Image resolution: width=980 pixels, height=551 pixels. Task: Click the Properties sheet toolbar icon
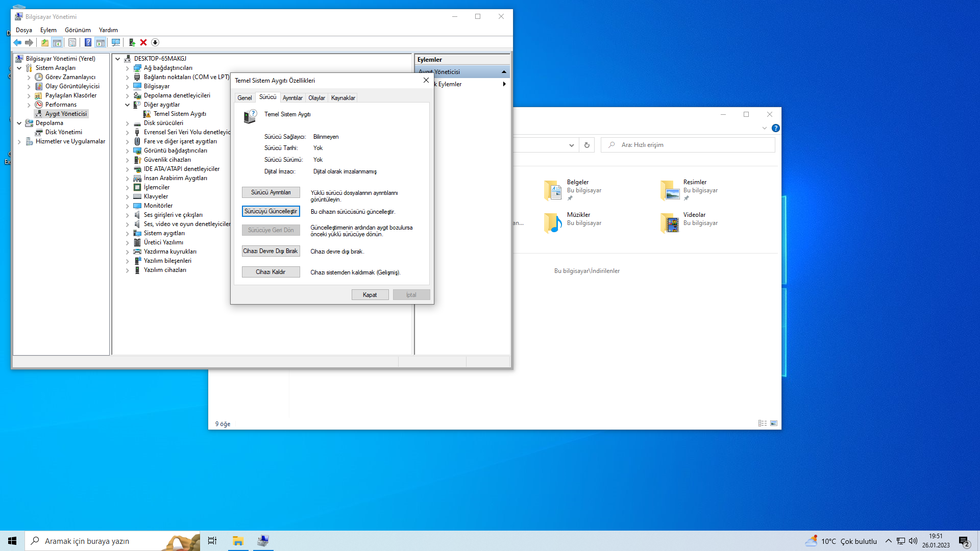pos(72,42)
